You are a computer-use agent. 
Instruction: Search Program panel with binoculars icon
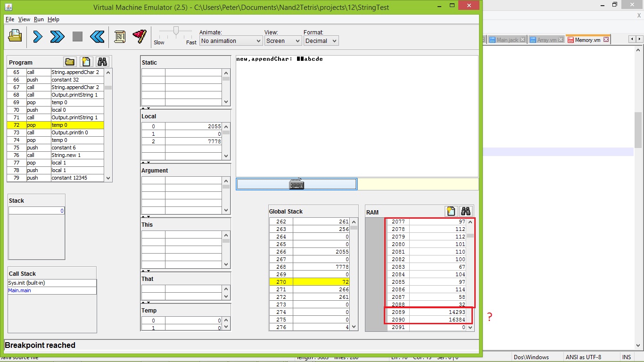pos(102,62)
